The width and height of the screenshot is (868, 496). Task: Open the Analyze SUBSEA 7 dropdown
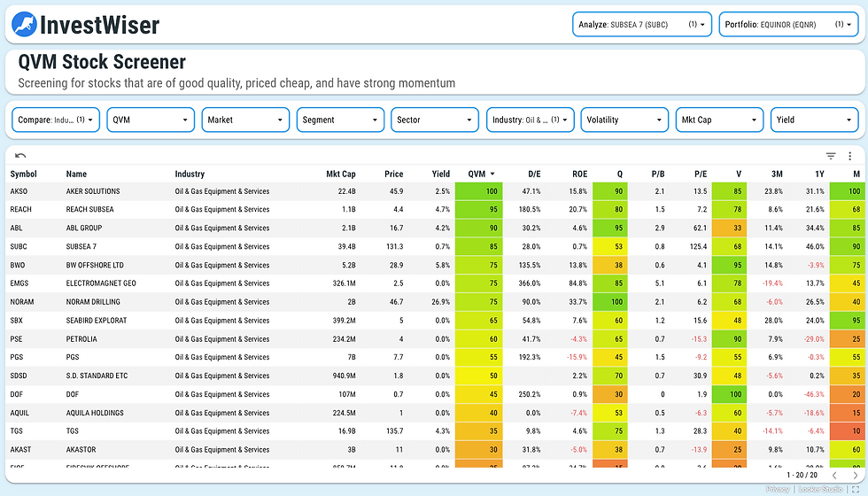[x=642, y=25]
